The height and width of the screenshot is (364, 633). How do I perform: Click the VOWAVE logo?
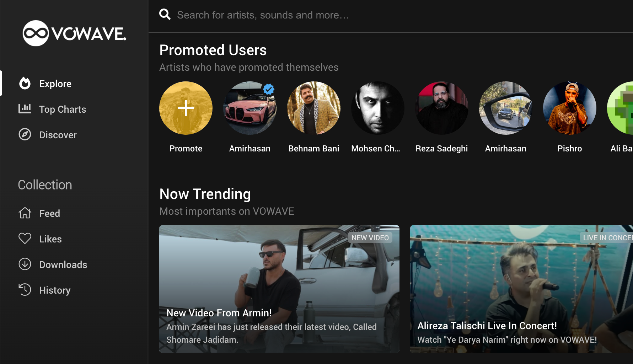(x=74, y=33)
